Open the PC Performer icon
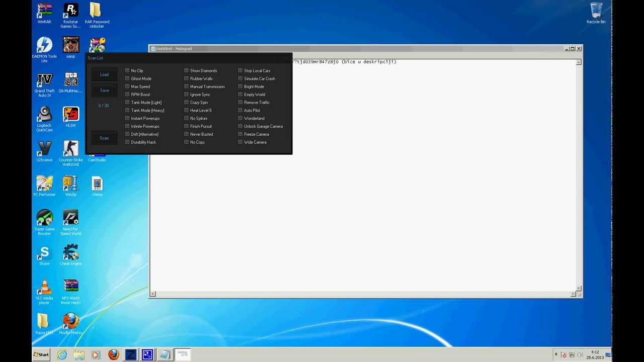The image size is (644, 362). [x=44, y=186]
